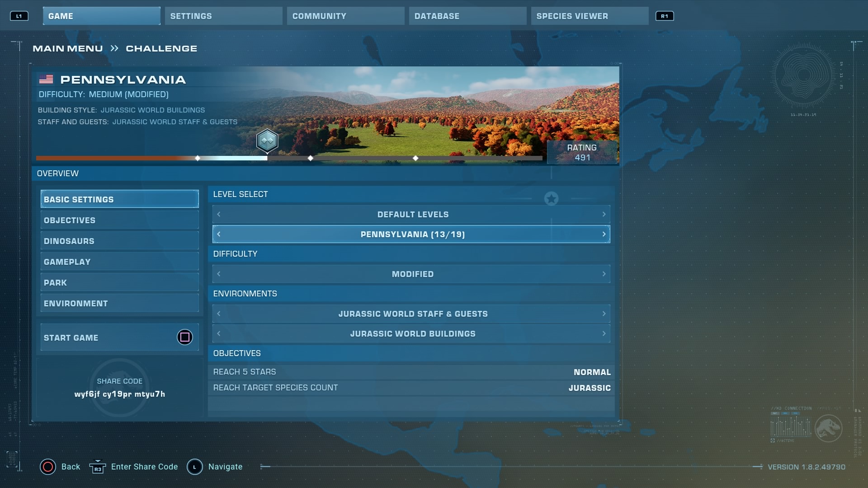Open the Species Viewer tab

point(590,16)
